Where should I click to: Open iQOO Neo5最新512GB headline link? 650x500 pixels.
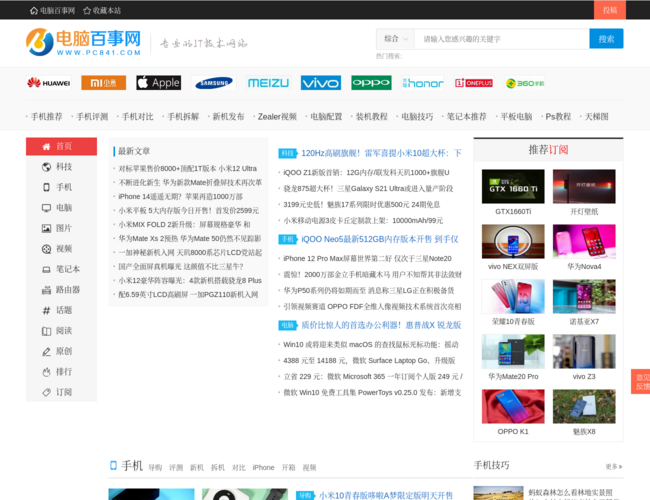[380, 239]
